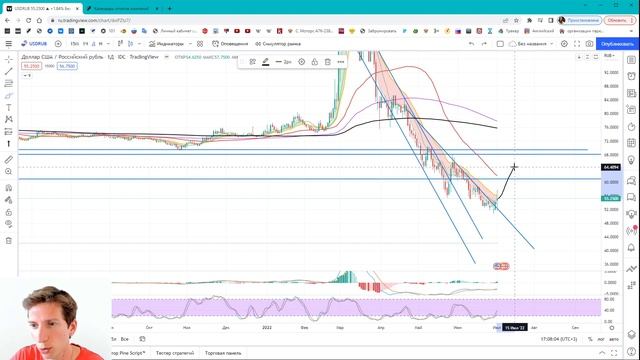Create an alert with Оповещения button
The width and height of the screenshot is (640, 360).
coord(230,44)
